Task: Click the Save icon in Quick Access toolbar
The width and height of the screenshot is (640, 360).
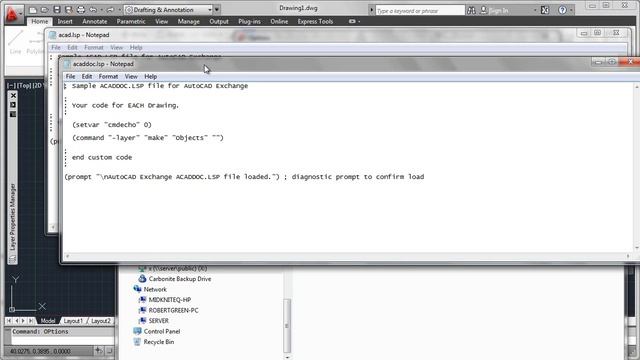Action: [x=57, y=10]
